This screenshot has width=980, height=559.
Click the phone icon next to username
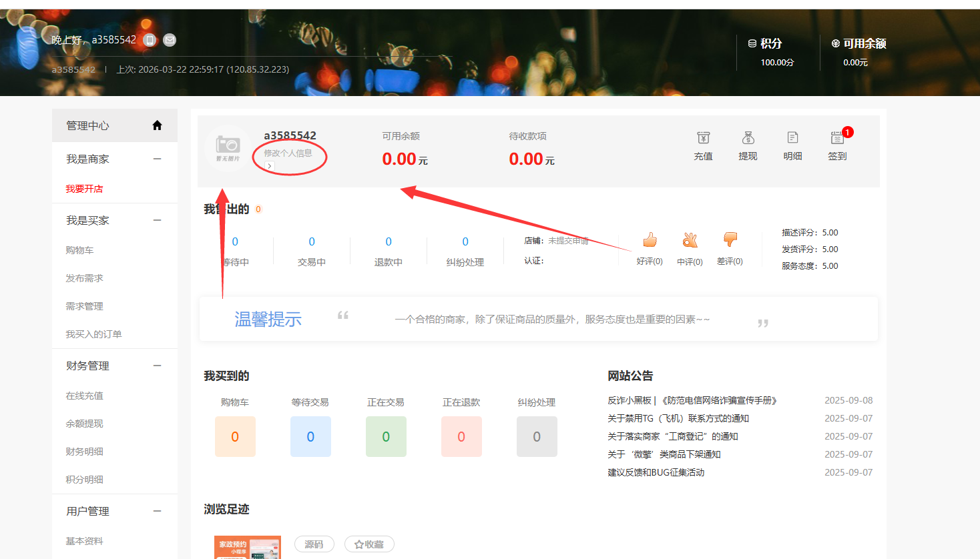tap(150, 40)
